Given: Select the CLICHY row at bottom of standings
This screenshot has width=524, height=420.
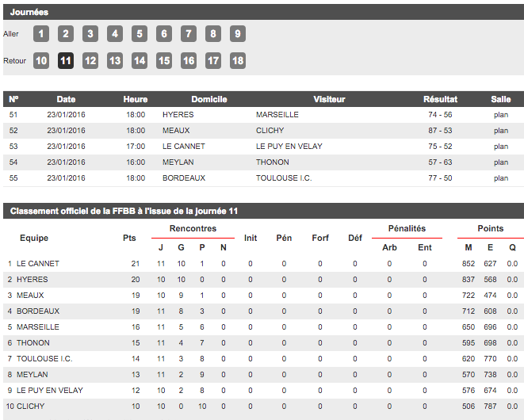Looking at the screenshot, I should point(31,407).
